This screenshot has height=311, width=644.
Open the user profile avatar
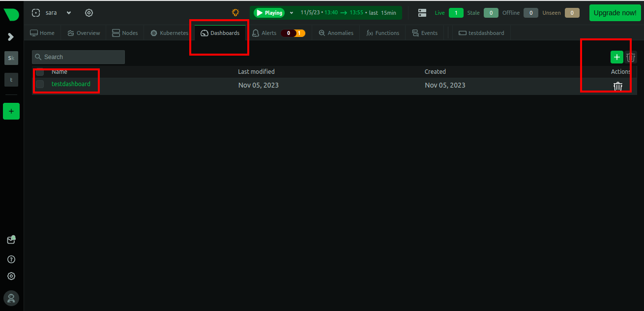(11, 298)
